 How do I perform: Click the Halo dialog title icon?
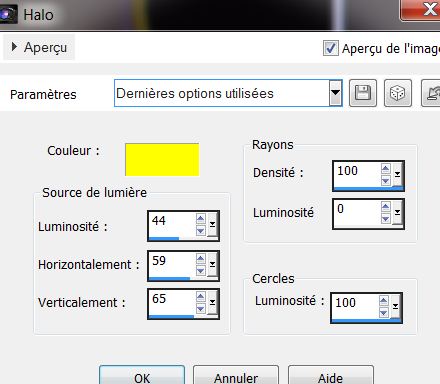[x=8, y=14]
